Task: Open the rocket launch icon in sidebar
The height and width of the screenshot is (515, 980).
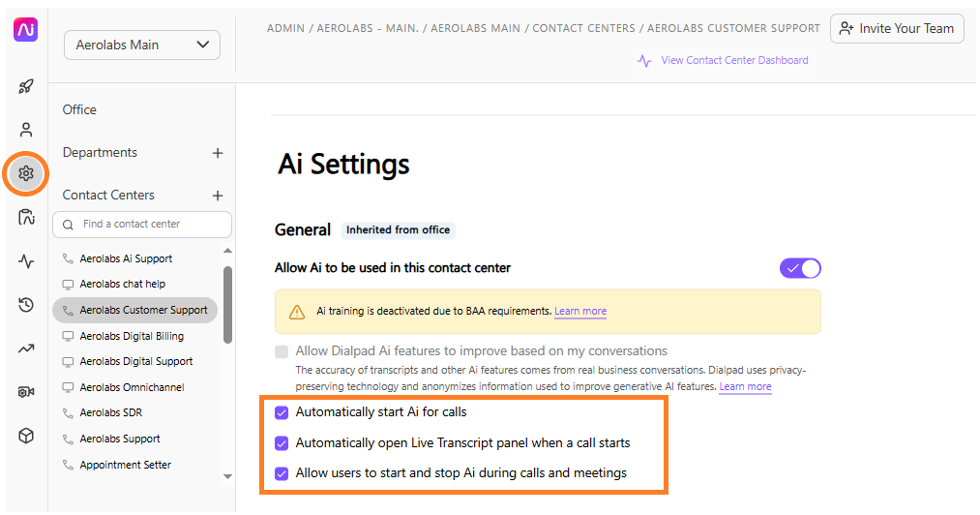Action: coord(25,86)
